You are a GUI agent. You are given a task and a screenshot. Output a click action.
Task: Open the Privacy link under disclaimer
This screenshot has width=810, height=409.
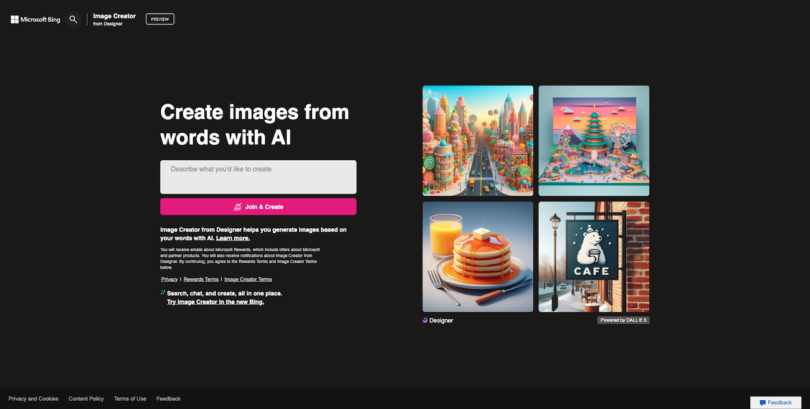tap(169, 279)
